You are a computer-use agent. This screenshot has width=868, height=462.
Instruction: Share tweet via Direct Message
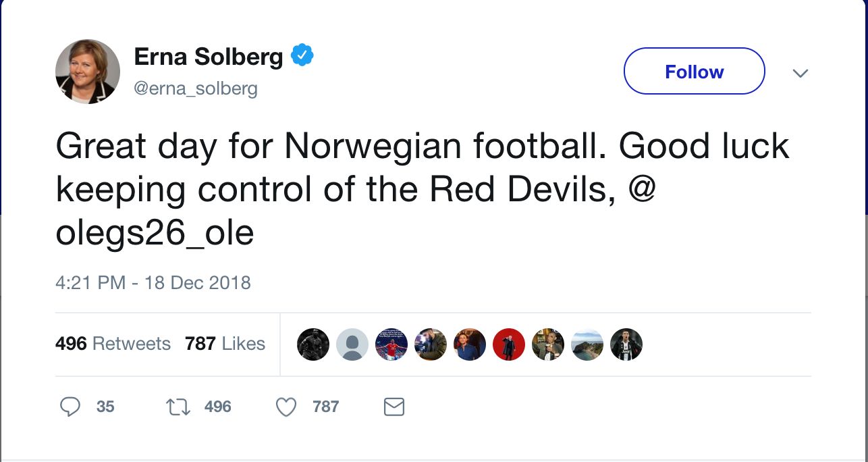[394, 407]
